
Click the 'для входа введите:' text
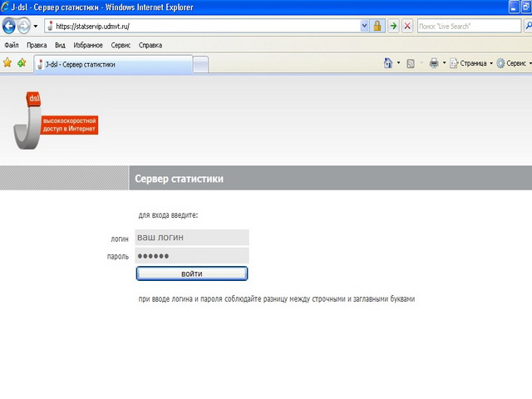coord(168,215)
